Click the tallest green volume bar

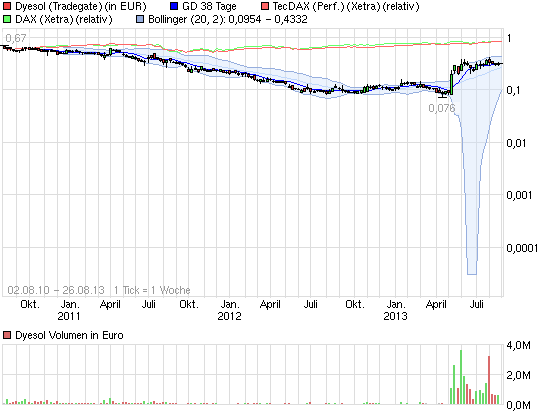pyautogui.click(x=461, y=377)
